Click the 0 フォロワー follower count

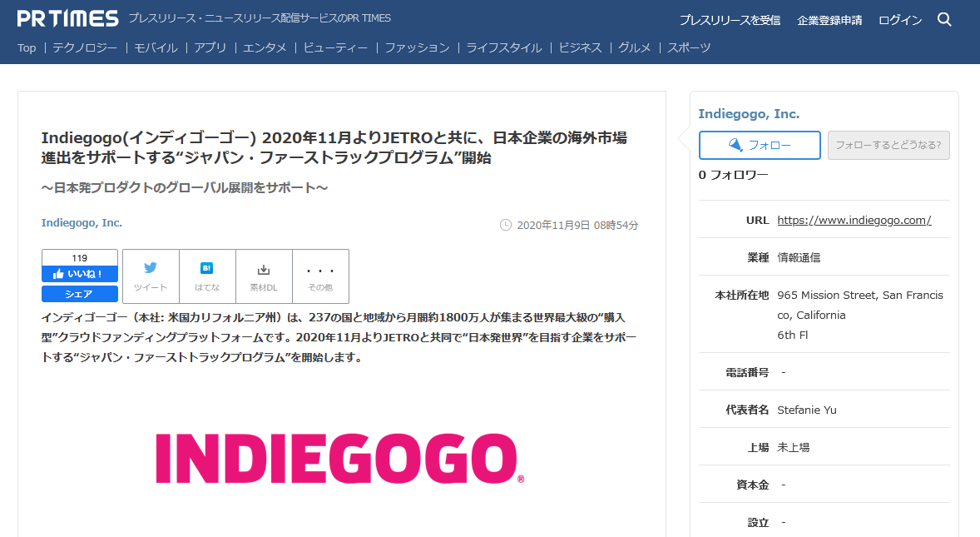tap(733, 175)
